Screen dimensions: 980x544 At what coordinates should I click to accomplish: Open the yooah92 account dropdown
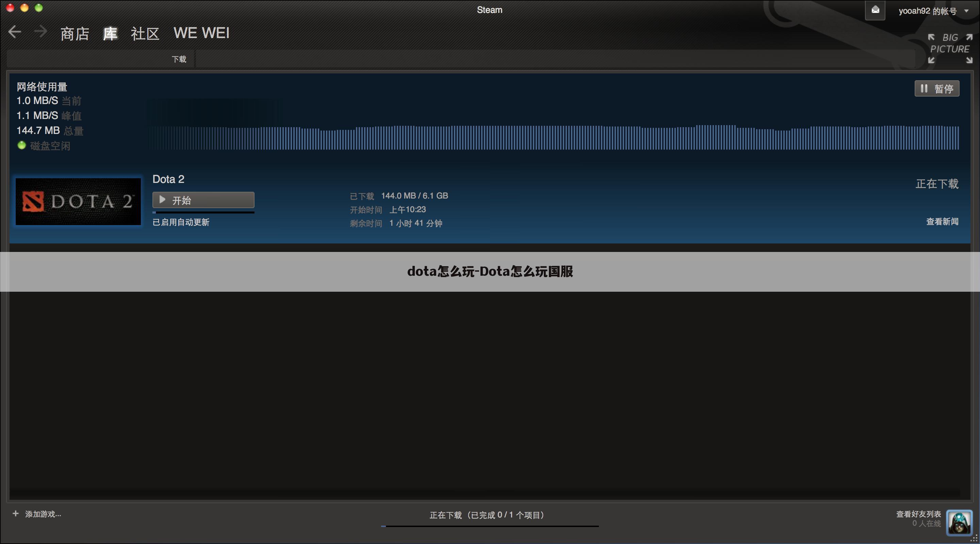pos(933,11)
